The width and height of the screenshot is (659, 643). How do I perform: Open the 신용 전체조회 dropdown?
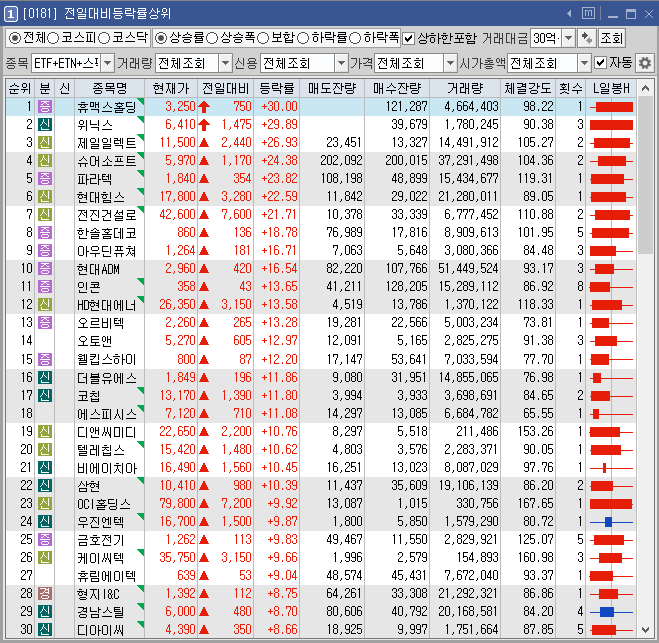point(341,63)
